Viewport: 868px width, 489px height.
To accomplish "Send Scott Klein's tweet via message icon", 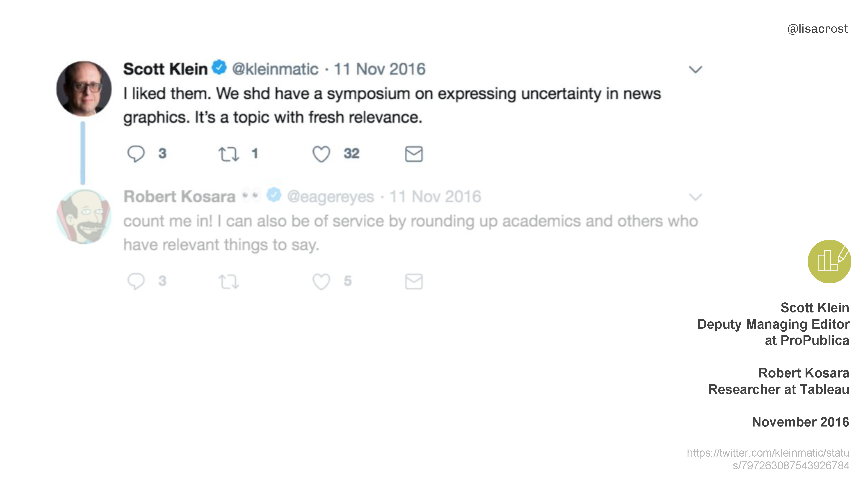I will [414, 154].
